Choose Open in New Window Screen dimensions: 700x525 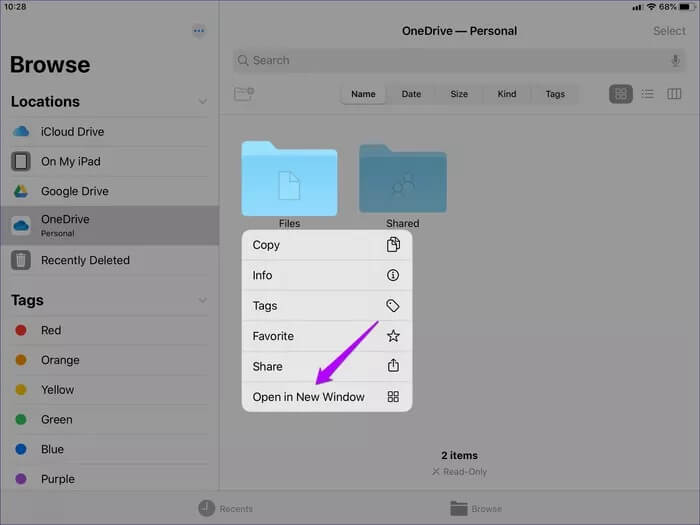tap(327, 397)
